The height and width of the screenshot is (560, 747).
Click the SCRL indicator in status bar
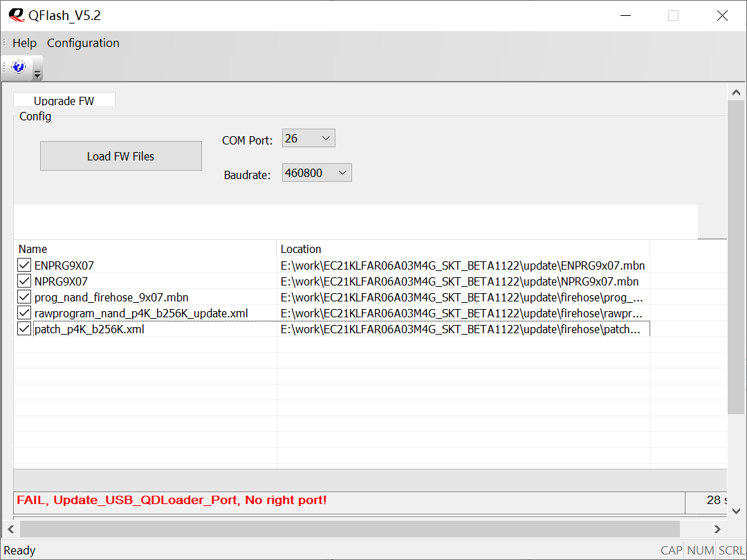tap(731, 550)
